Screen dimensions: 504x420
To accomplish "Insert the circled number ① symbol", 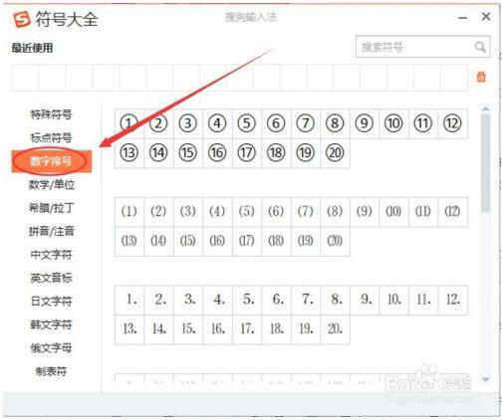I will [129, 123].
